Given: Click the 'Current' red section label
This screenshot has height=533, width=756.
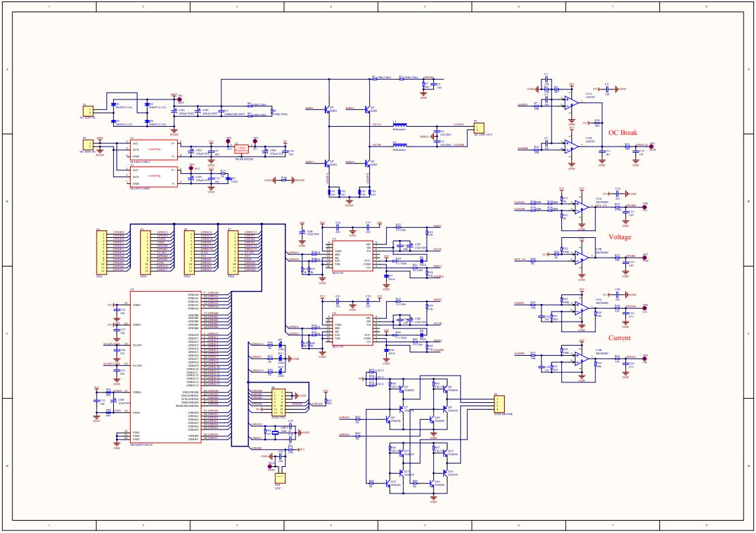Looking at the screenshot, I should (x=619, y=337).
